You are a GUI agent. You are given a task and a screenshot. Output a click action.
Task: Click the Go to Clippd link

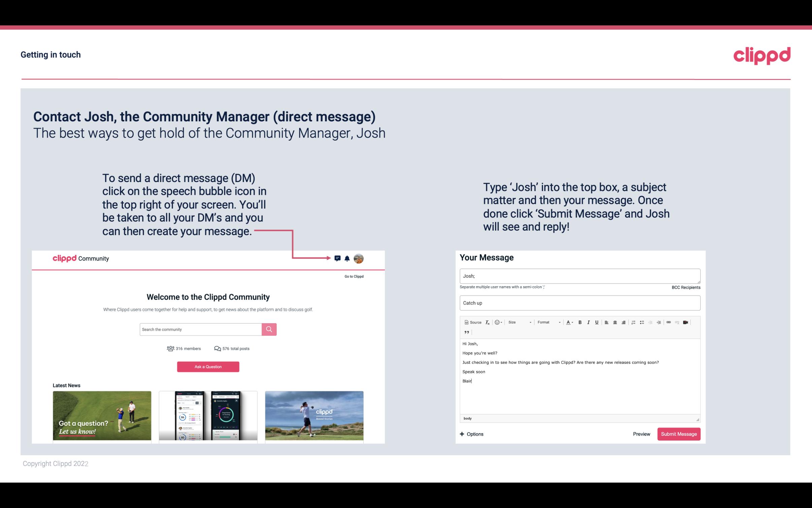pyautogui.click(x=354, y=276)
